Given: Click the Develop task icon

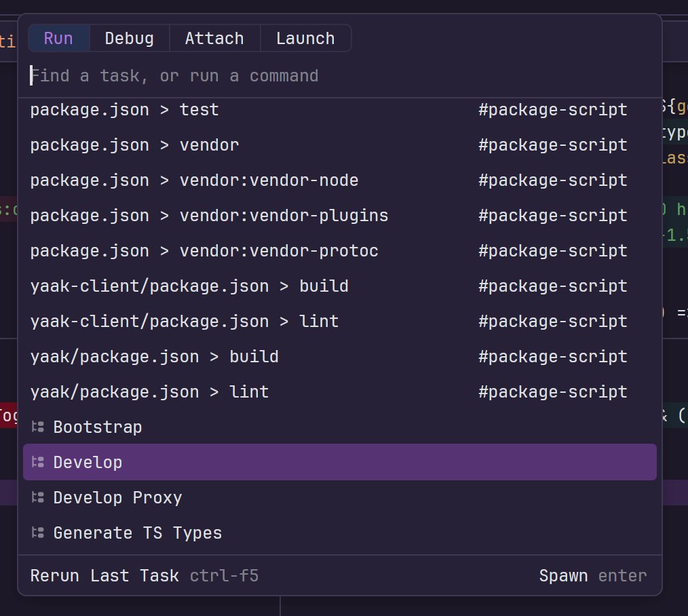Looking at the screenshot, I should tap(38, 462).
